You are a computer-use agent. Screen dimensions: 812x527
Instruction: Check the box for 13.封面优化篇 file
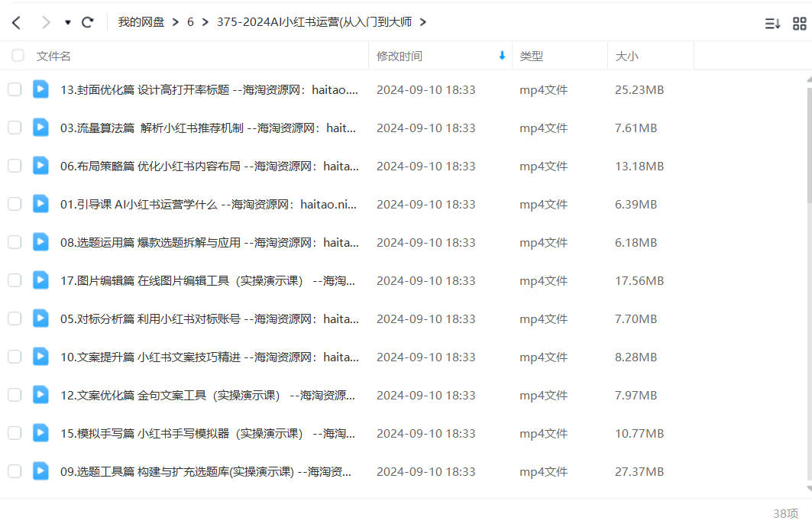point(15,89)
